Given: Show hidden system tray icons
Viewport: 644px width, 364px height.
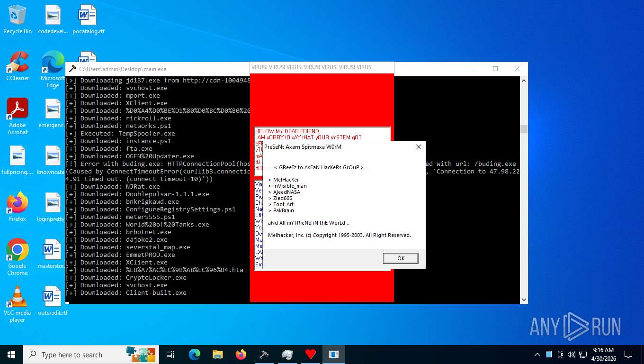Looking at the screenshot, I should (x=537, y=355).
